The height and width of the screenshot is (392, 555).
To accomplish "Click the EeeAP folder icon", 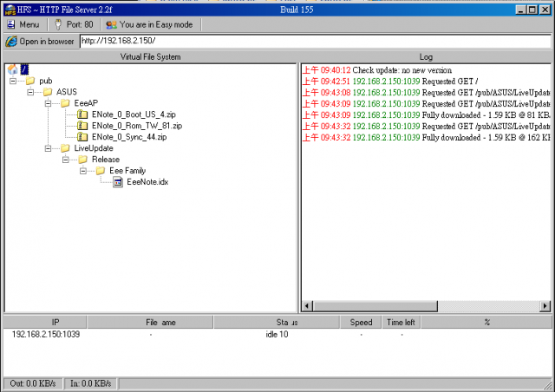I will [x=65, y=103].
